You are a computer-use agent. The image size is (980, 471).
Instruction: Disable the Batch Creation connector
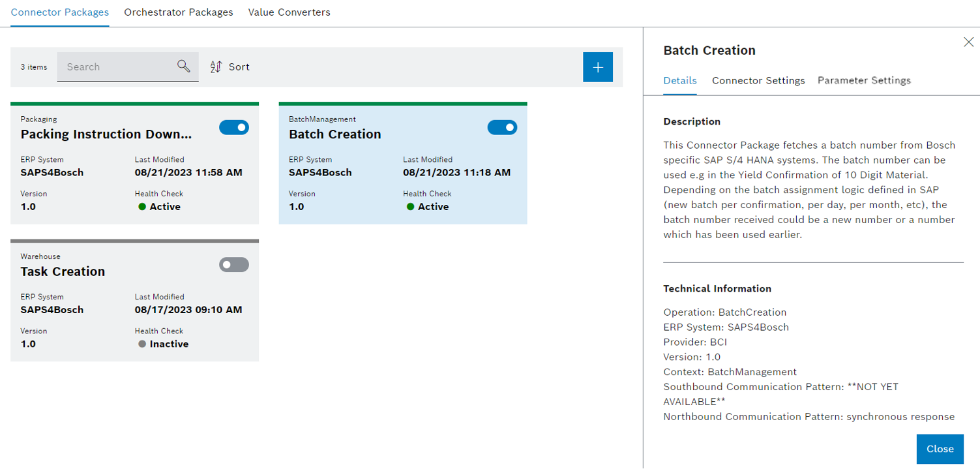(502, 127)
